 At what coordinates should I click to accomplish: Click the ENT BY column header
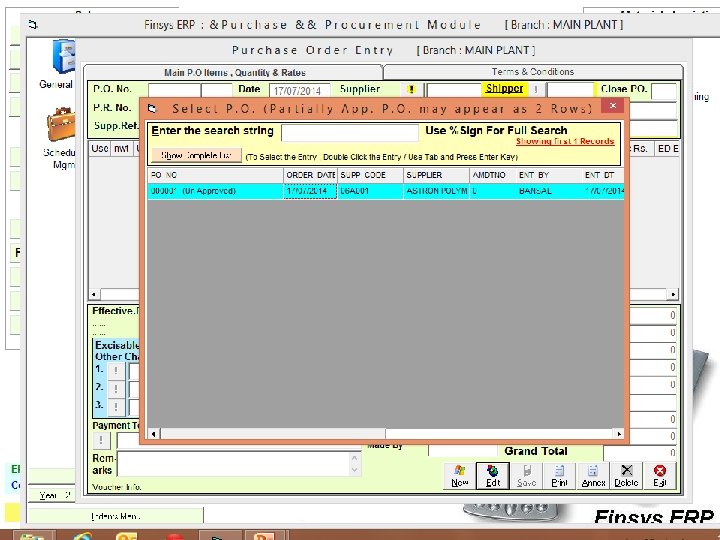coord(548,175)
